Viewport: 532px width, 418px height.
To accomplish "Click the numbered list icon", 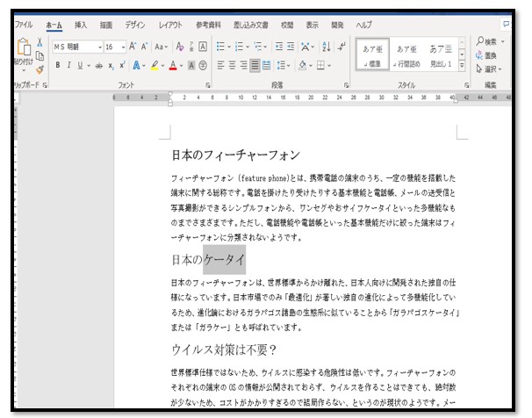I will click(239, 47).
